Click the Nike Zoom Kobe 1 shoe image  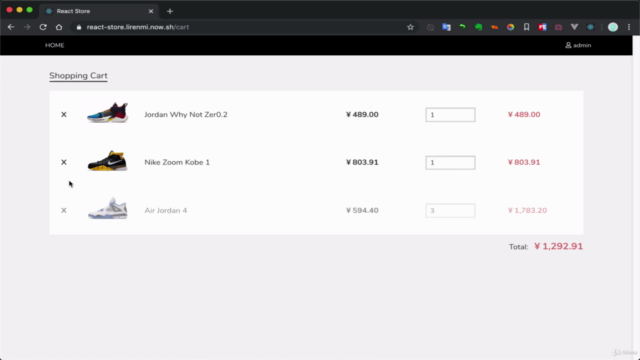click(x=107, y=160)
